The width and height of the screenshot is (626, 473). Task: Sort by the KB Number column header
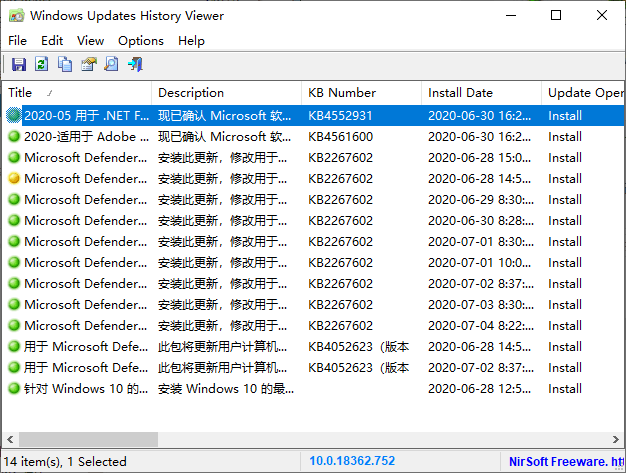click(361, 93)
